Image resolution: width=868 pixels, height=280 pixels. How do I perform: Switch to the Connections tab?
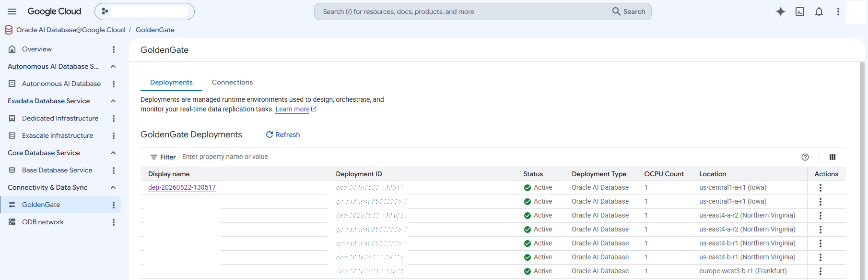[x=232, y=82]
